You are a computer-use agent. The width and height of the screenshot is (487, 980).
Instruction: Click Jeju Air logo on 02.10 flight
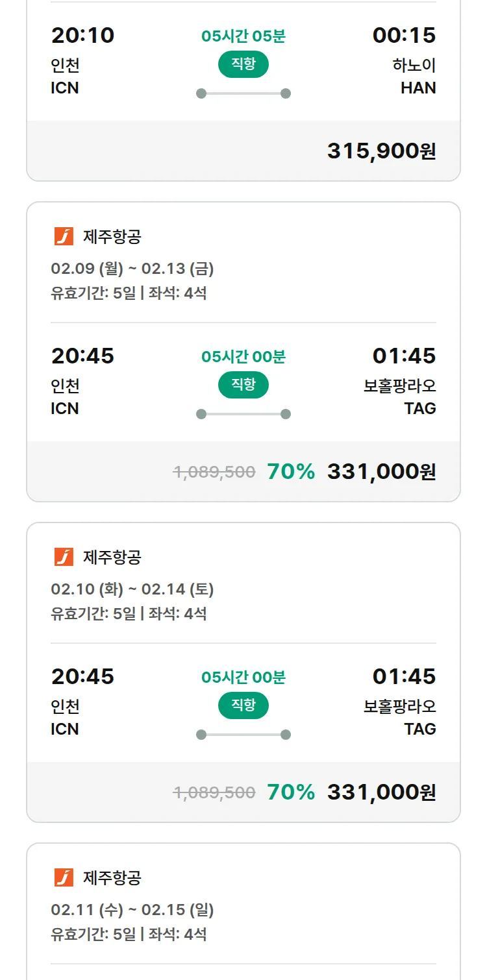pyautogui.click(x=64, y=557)
